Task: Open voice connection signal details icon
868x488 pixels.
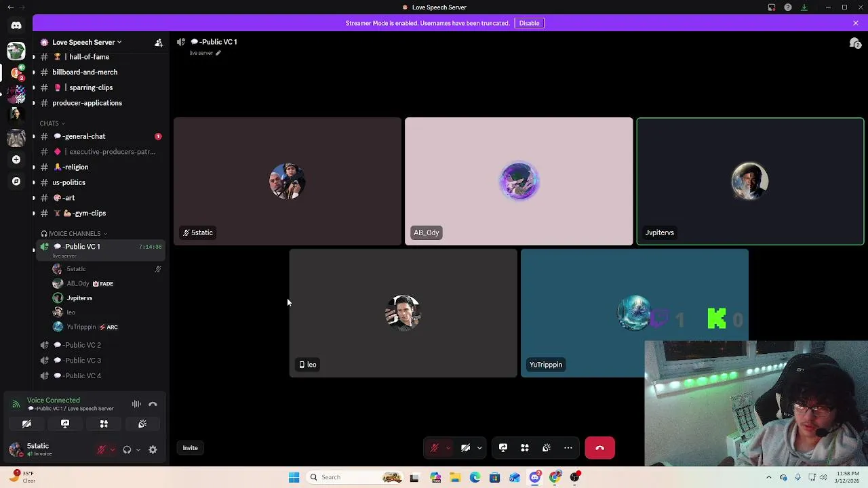Action: tap(16, 404)
